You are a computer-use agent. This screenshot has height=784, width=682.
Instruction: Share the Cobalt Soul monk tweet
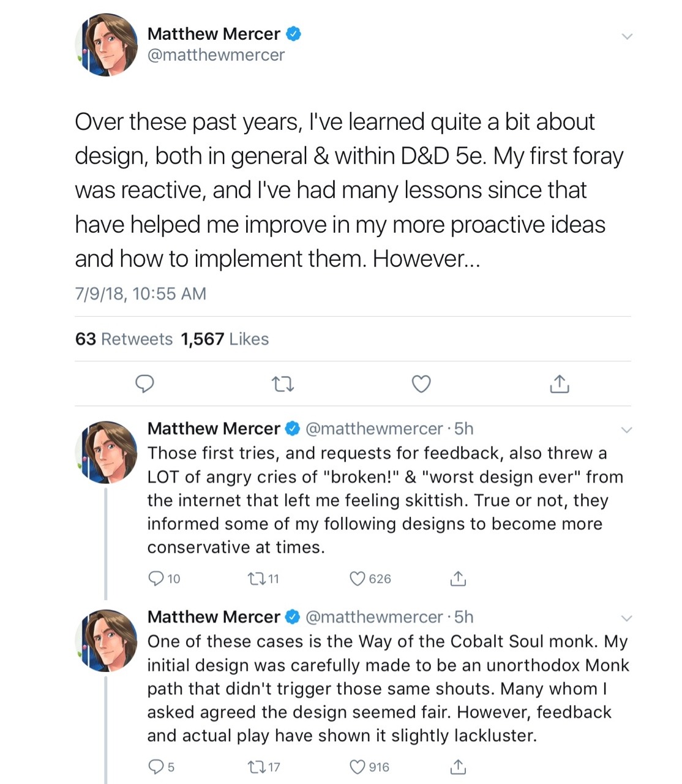click(x=458, y=766)
